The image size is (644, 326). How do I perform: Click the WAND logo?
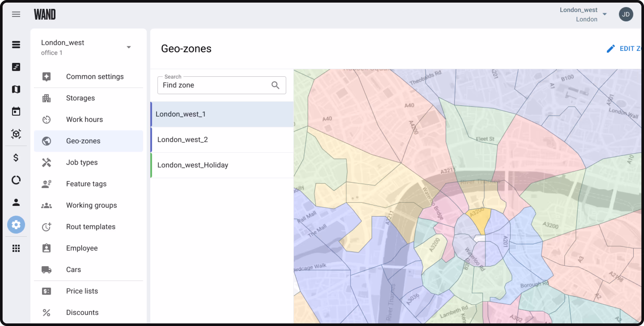[45, 14]
